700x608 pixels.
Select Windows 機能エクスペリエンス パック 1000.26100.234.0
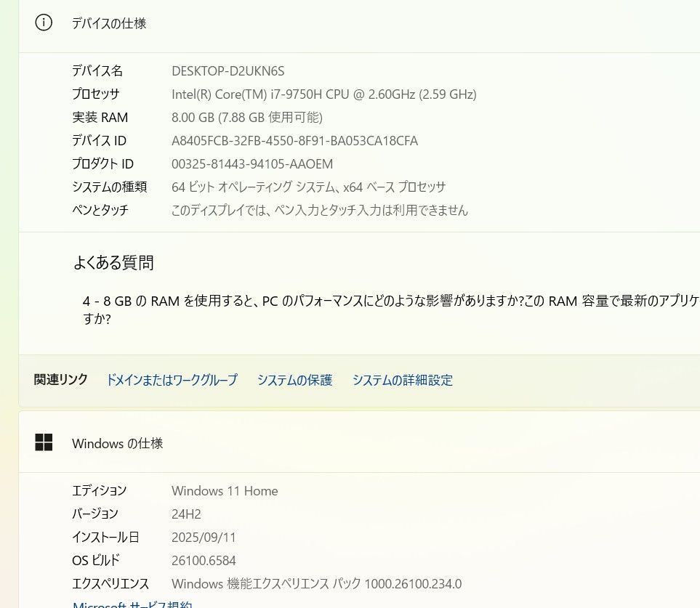pos(316,583)
